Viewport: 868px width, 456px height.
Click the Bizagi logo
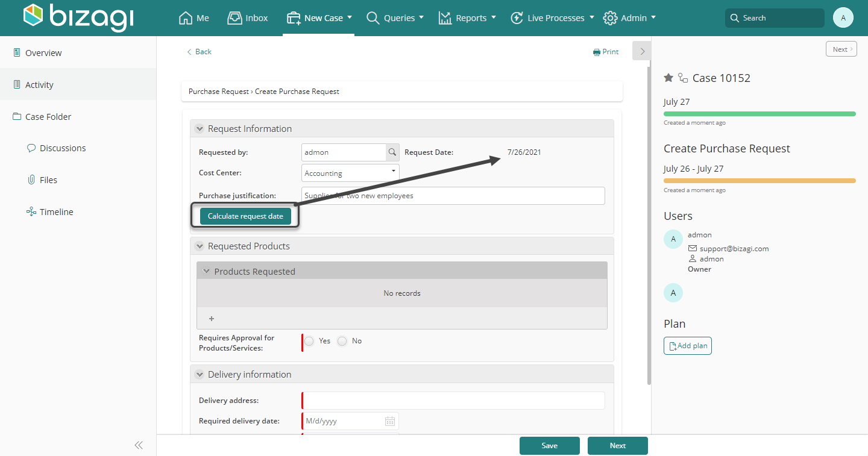pos(78,17)
